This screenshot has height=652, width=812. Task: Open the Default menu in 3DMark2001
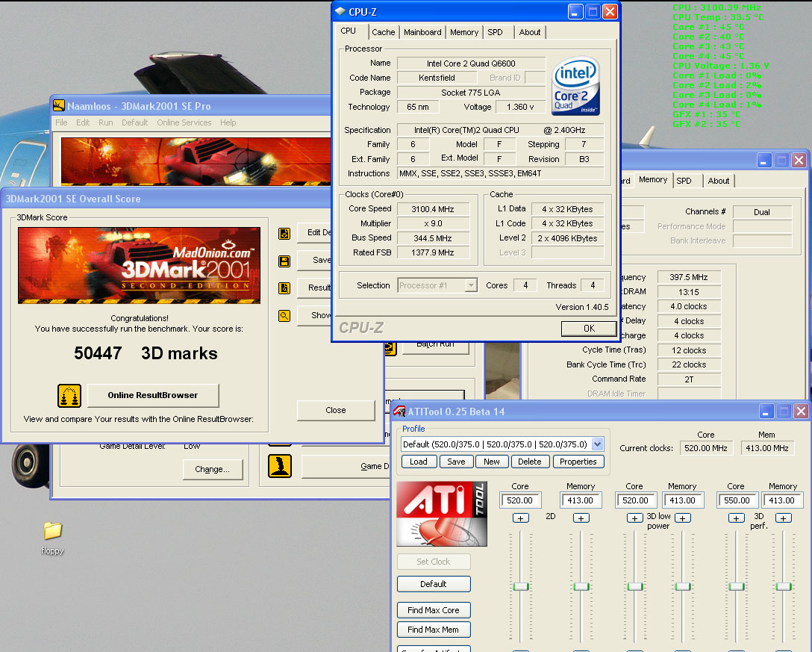pyautogui.click(x=134, y=122)
